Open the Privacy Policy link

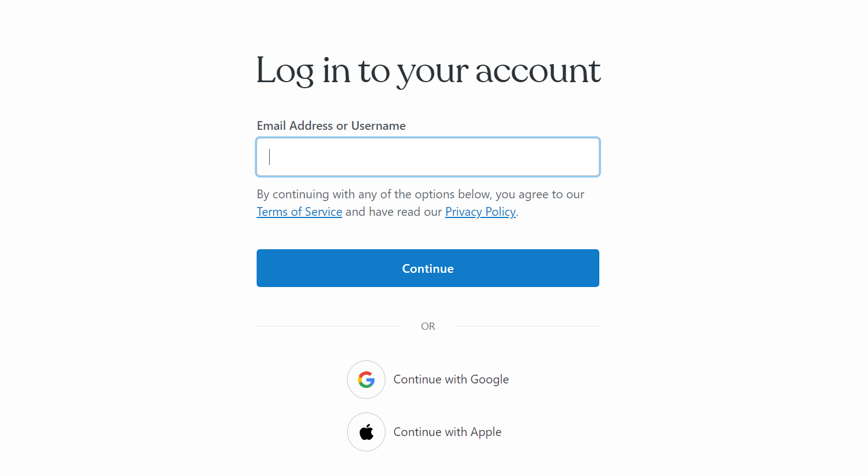480,212
